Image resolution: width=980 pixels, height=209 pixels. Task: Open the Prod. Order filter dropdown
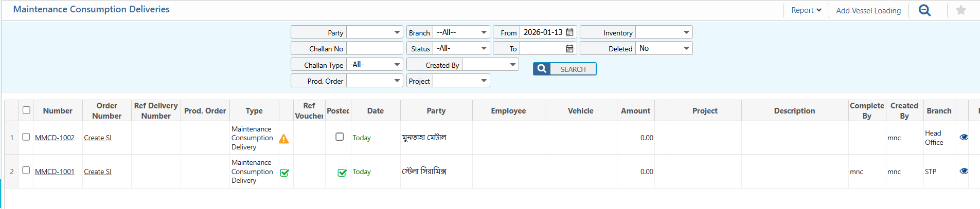tap(375, 81)
